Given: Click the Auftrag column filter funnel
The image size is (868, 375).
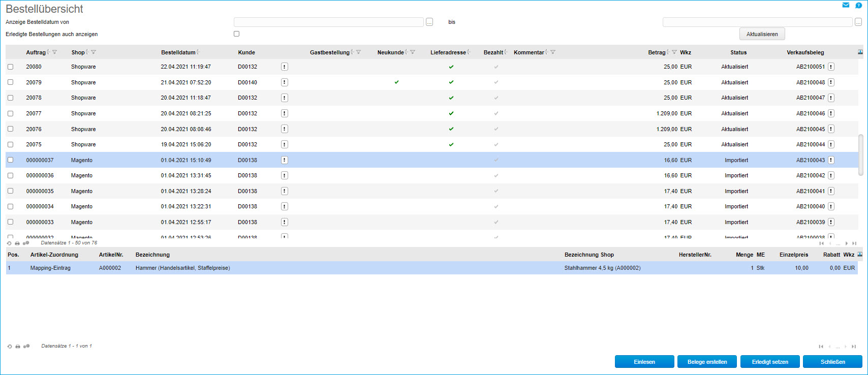Looking at the screenshot, I should pos(55,52).
